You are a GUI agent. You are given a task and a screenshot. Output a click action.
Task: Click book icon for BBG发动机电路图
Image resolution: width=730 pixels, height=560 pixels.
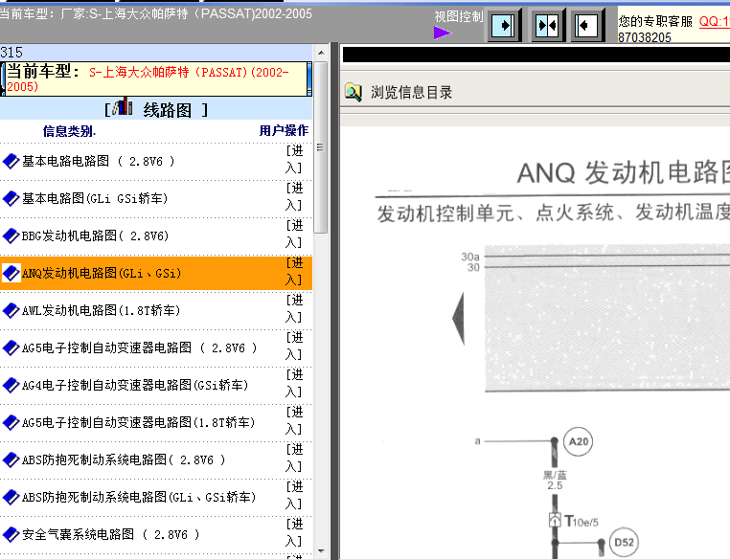pyautogui.click(x=11, y=235)
